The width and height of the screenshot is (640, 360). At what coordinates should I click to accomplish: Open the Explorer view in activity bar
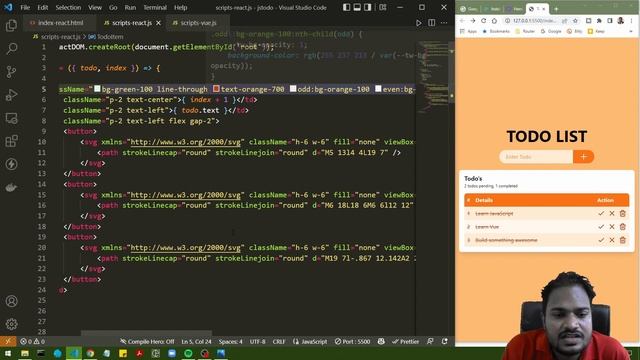pyautogui.click(x=11, y=26)
